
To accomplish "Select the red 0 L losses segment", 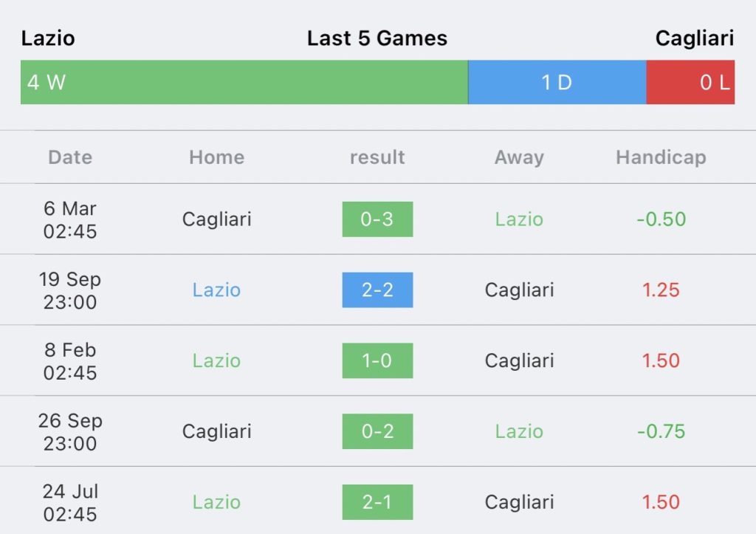I will coord(690,82).
